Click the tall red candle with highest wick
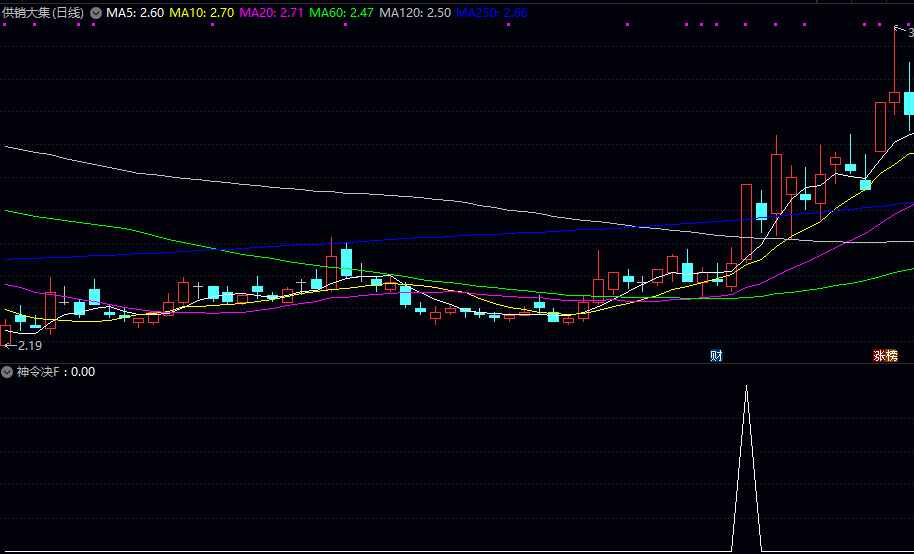 894,97
